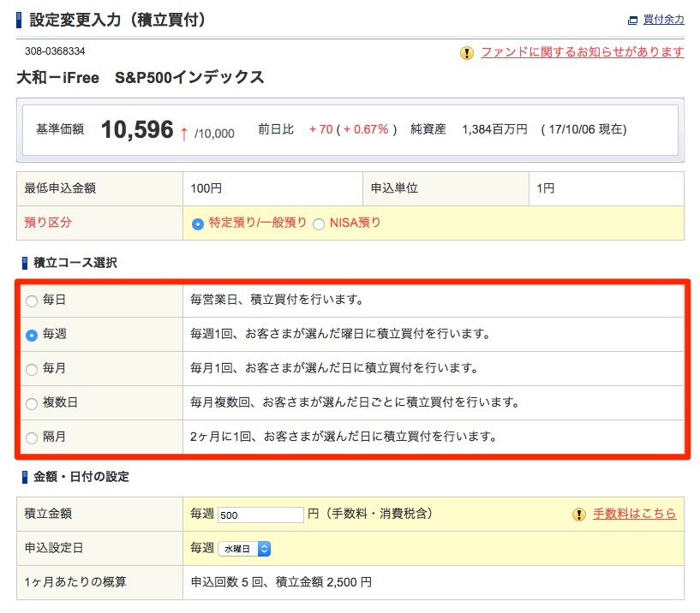Click the 積立コース選択 section heading
This screenshot has height=613, width=700.
coord(75,263)
